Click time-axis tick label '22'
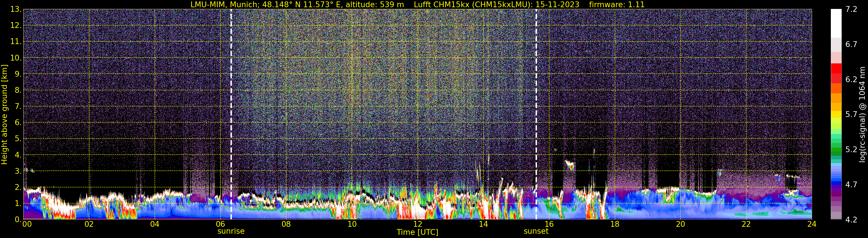 (x=746, y=224)
